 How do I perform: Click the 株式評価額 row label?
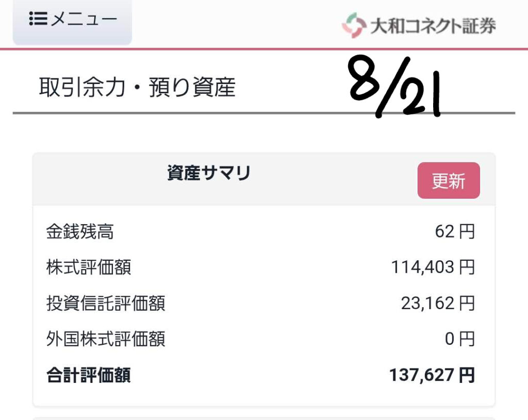(88, 267)
